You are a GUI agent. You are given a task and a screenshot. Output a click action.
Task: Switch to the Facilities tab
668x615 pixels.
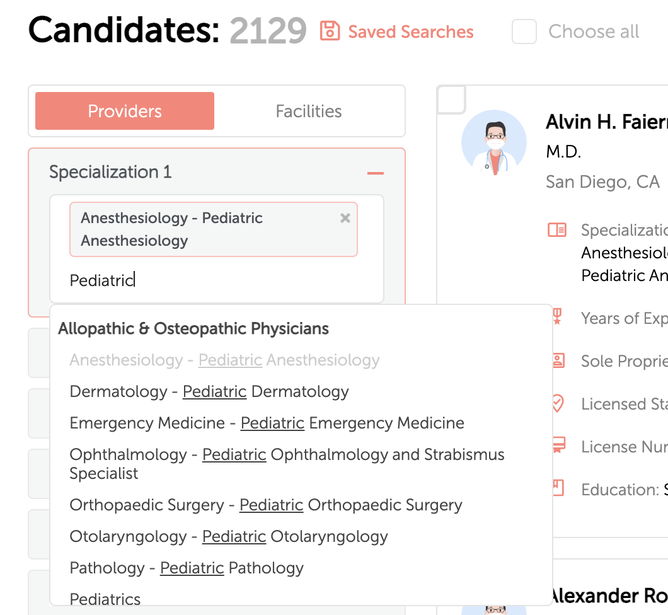[x=309, y=111]
